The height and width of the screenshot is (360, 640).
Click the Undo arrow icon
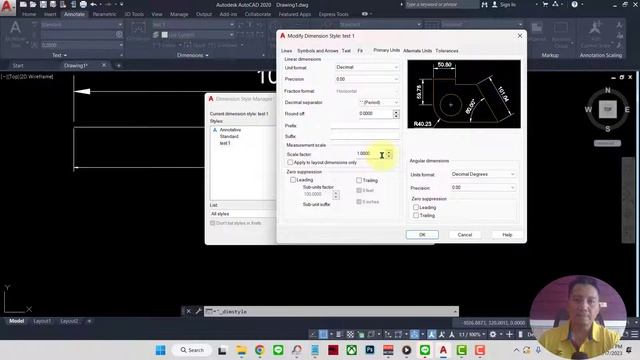(x=93, y=4)
